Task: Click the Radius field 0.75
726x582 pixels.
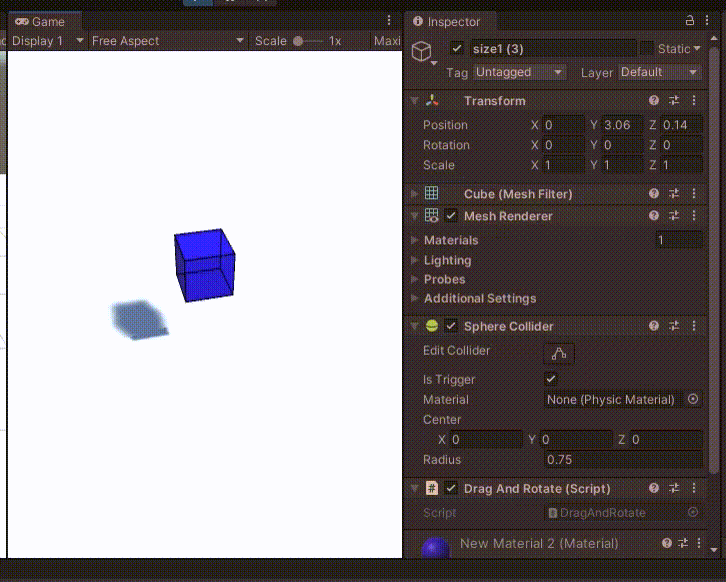Action: click(623, 460)
